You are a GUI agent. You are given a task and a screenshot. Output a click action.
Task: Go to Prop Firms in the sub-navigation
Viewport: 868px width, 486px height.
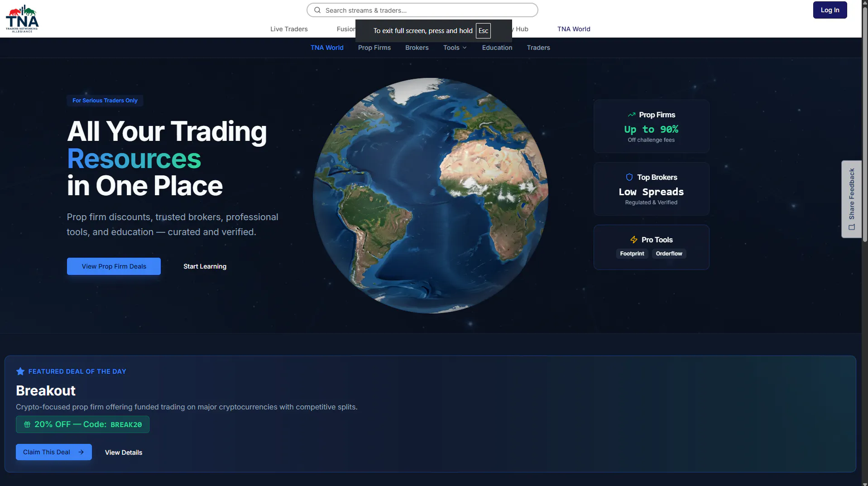pyautogui.click(x=374, y=48)
